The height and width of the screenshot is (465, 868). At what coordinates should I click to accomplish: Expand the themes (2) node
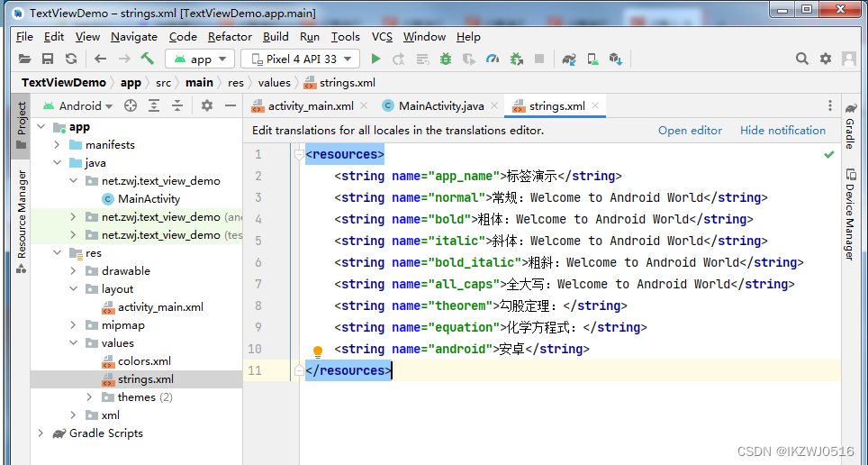(x=89, y=397)
